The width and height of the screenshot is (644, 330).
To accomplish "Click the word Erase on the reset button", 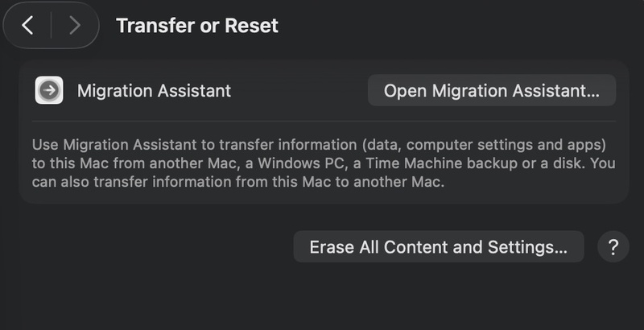I will (x=332, y=247).
